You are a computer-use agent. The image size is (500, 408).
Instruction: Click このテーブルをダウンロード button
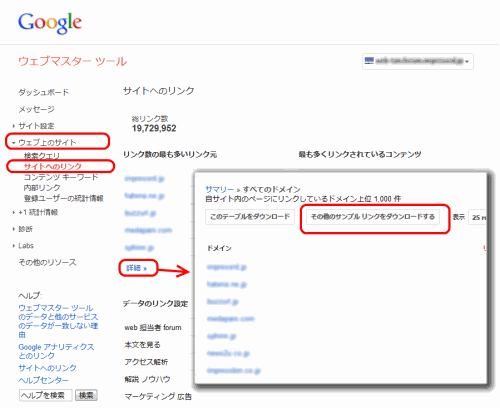coord(250,217)
